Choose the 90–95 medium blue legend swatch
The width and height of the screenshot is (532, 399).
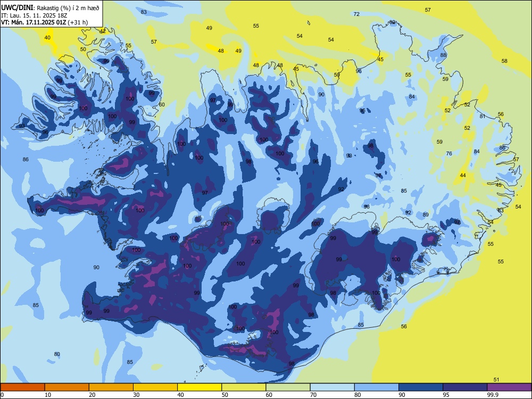coord(421,387)
